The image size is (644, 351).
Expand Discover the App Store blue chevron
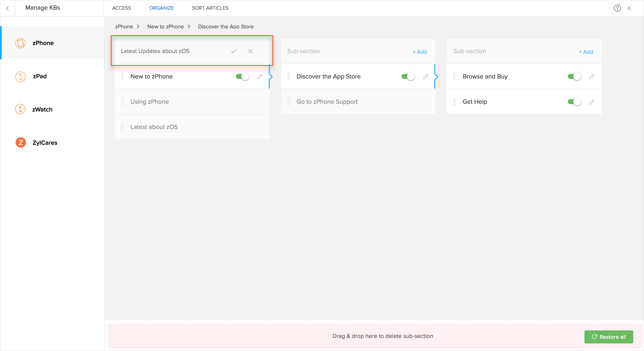click(x=436, y=77)
